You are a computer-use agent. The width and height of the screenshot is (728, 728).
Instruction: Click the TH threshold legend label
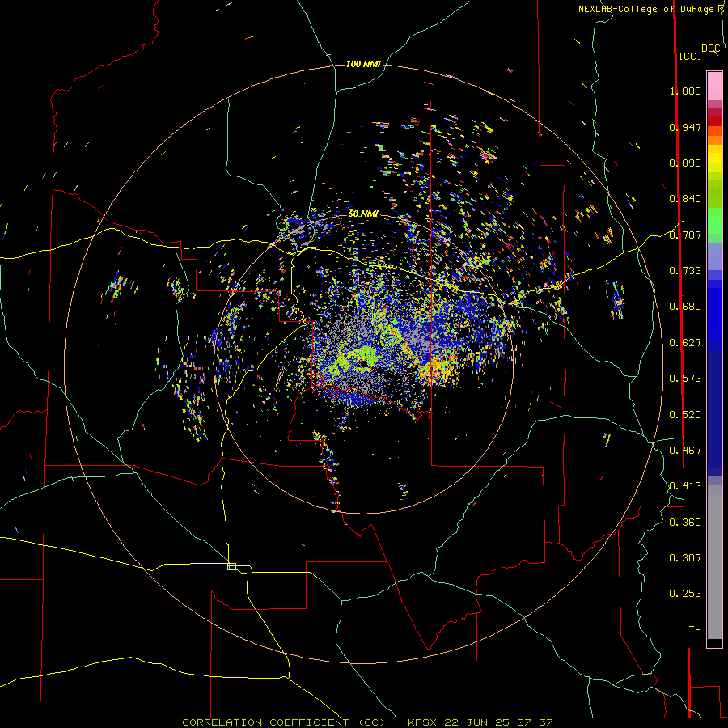[695, 630]
